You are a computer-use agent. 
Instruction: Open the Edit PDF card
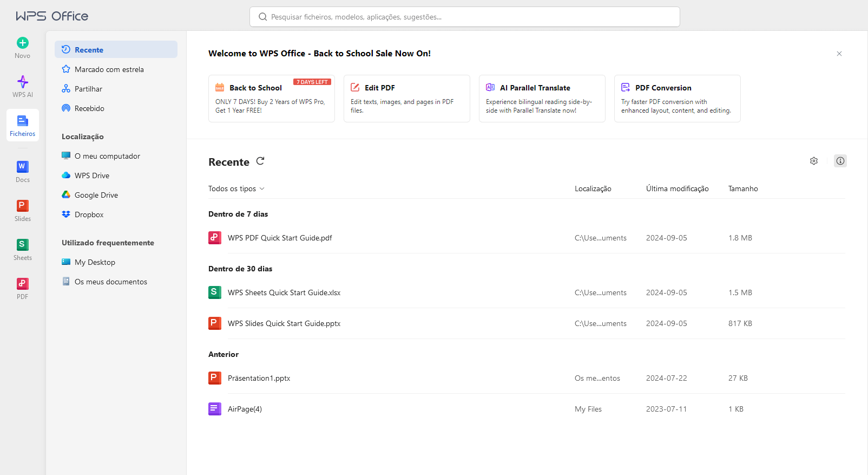coord(407,99)
